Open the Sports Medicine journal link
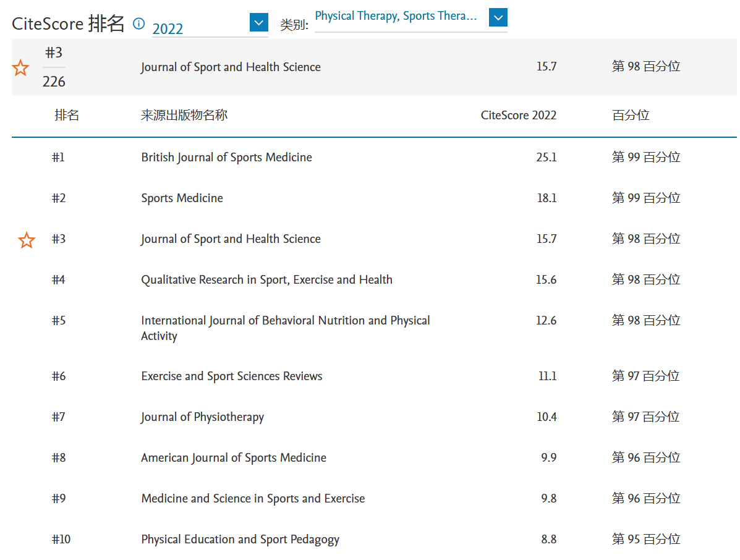The height and width of the screenshot is (560, 740). [182, 198]
